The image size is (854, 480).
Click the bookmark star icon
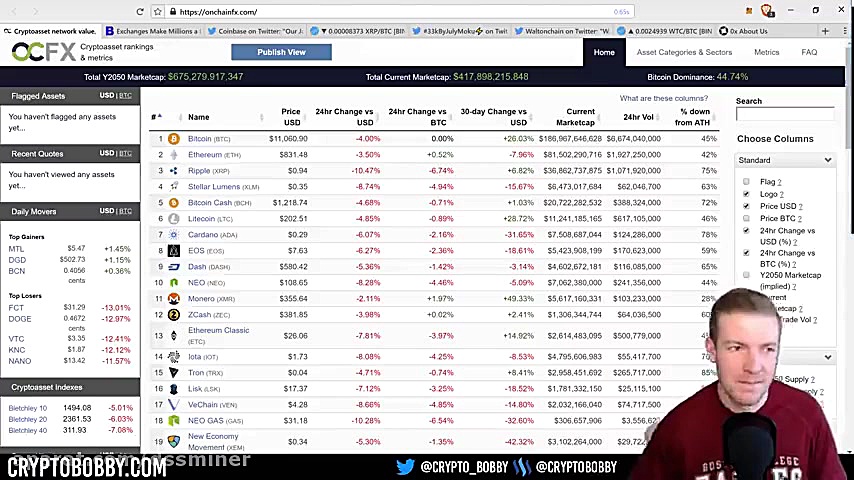[158, 11]
